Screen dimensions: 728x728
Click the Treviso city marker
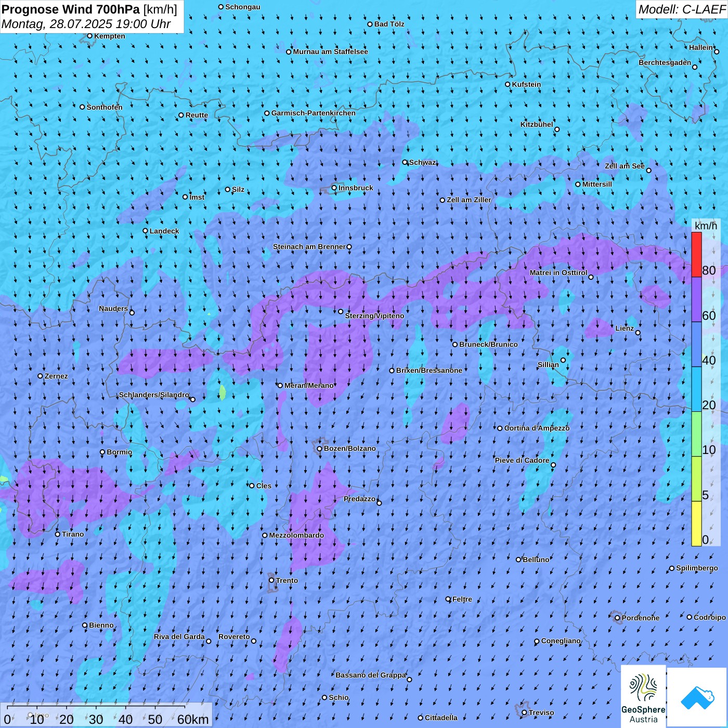pyautogui.click(x=524, y=712)
